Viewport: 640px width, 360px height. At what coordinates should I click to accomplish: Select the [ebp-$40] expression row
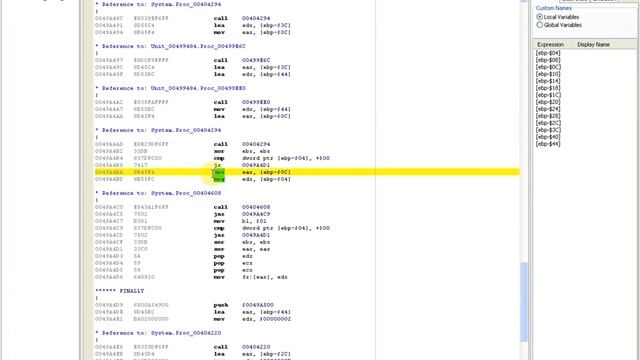pyautogui.click(x=548, y=137)
